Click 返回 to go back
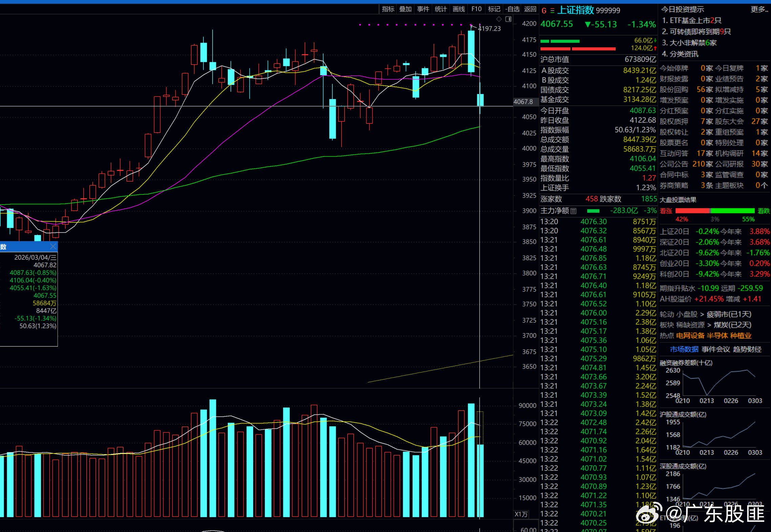The width and height of the screenshot is (771, 532). point(530,9)
